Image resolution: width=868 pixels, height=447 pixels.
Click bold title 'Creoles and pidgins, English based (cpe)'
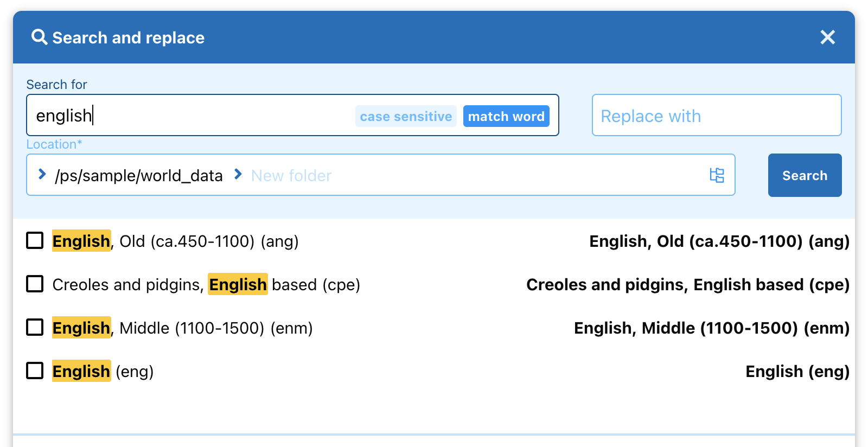click(688, 284)
